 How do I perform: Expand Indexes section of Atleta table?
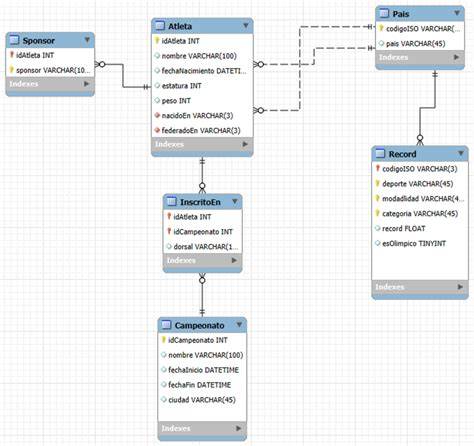(245, 144)
